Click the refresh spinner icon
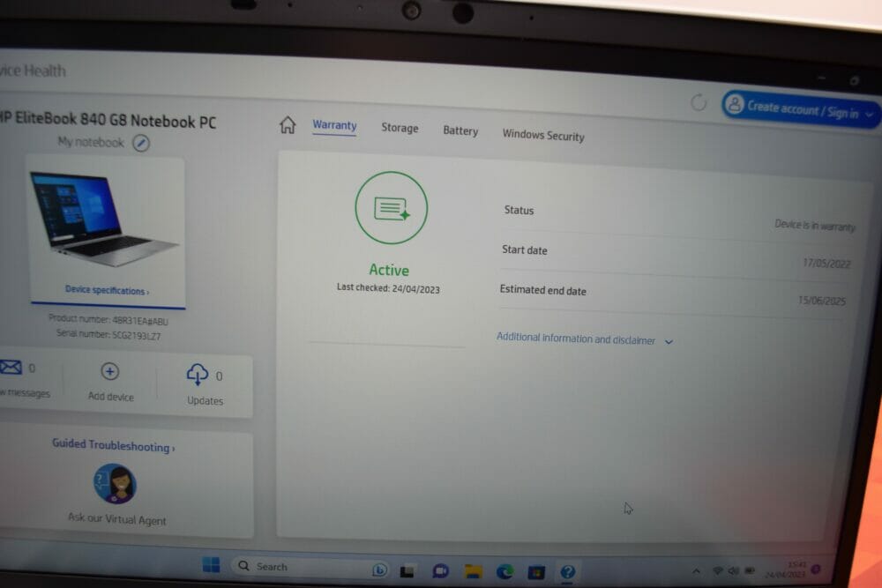882x588 pixels. 698,102
